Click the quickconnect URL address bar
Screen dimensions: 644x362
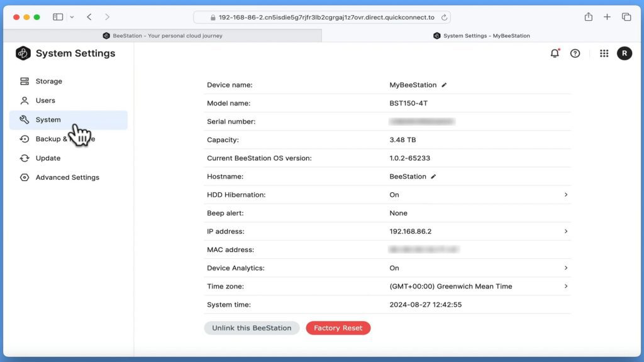click(x=322, y=17)
